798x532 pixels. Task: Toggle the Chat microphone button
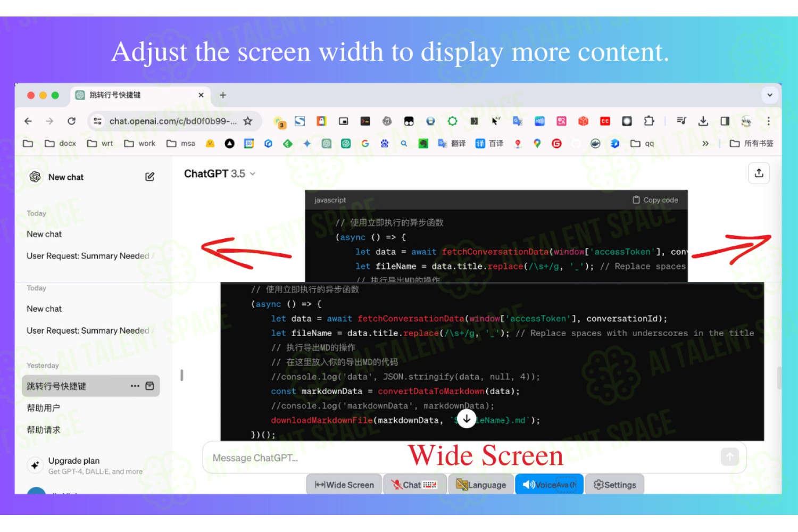point(414,485)
